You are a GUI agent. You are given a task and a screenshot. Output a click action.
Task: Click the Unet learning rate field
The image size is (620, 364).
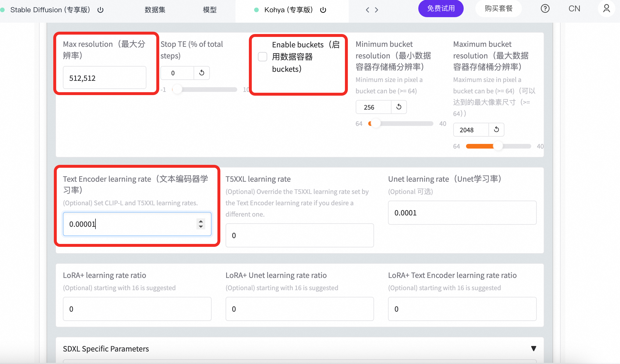pos(462,213)
